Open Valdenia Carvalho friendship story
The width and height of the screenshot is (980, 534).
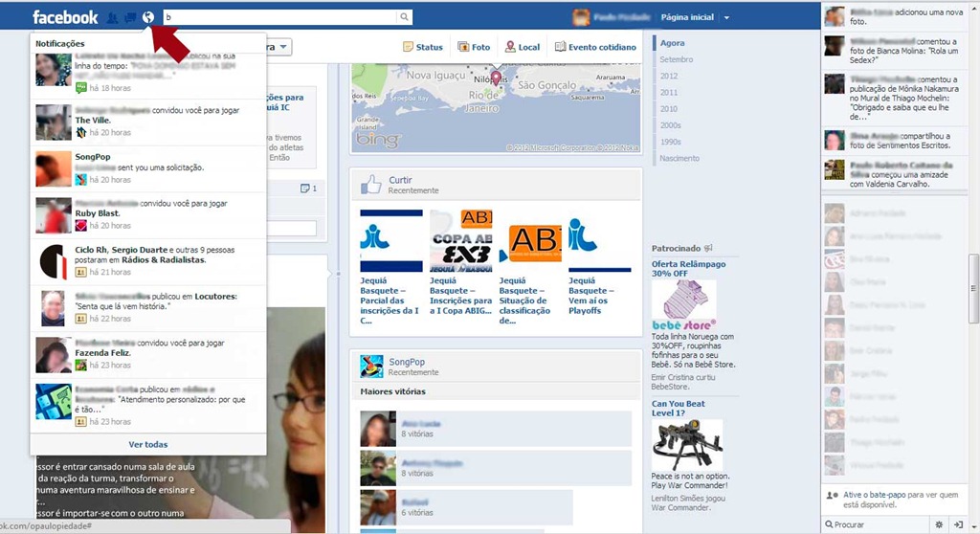pyautogui.click(x=896, y=174)
